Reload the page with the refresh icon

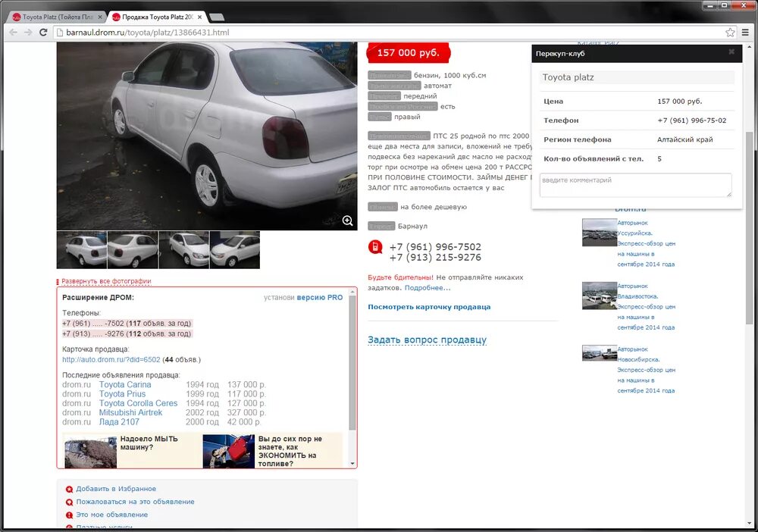point(43,33)
